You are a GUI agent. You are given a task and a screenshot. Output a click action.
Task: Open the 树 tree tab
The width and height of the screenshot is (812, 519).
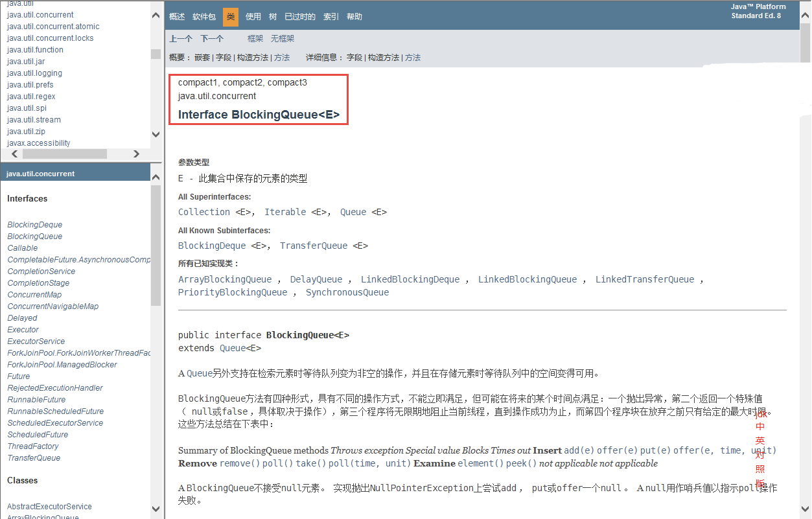(x=273, y=17)
